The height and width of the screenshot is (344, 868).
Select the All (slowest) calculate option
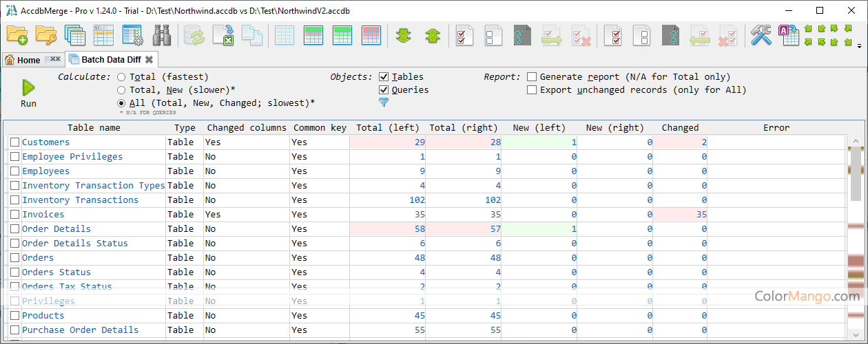(121, 103)
